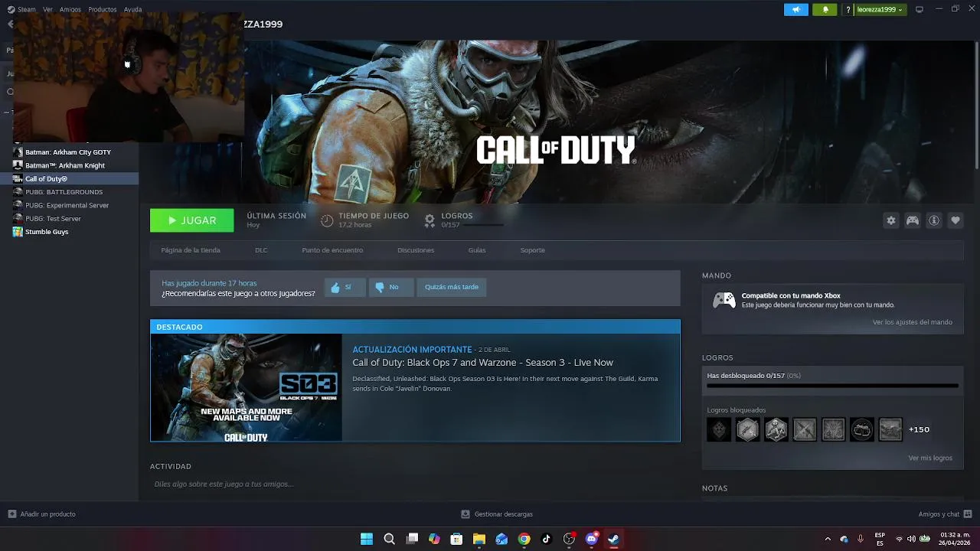This screenshot has width=980, height=551.
Task: Open the seventh locked achievement icon
Action: click(x=890, y=430)
